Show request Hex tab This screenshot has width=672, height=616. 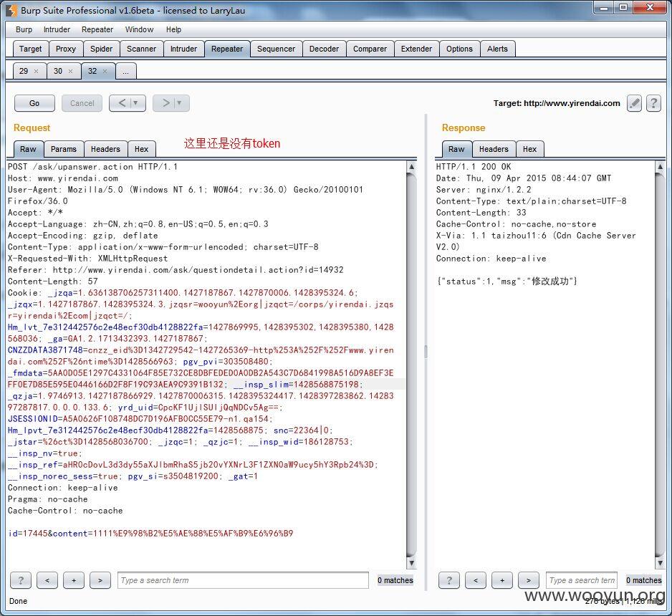coord(141,149)
